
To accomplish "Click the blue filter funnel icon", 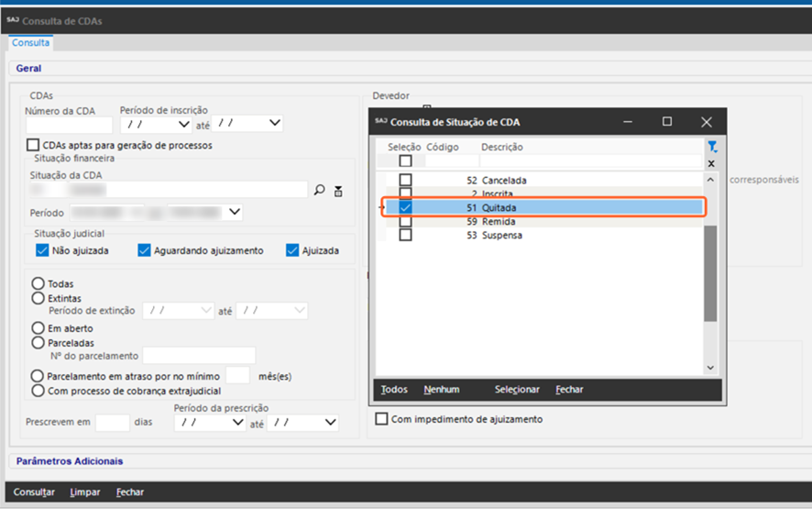I will tap(712, 147).
